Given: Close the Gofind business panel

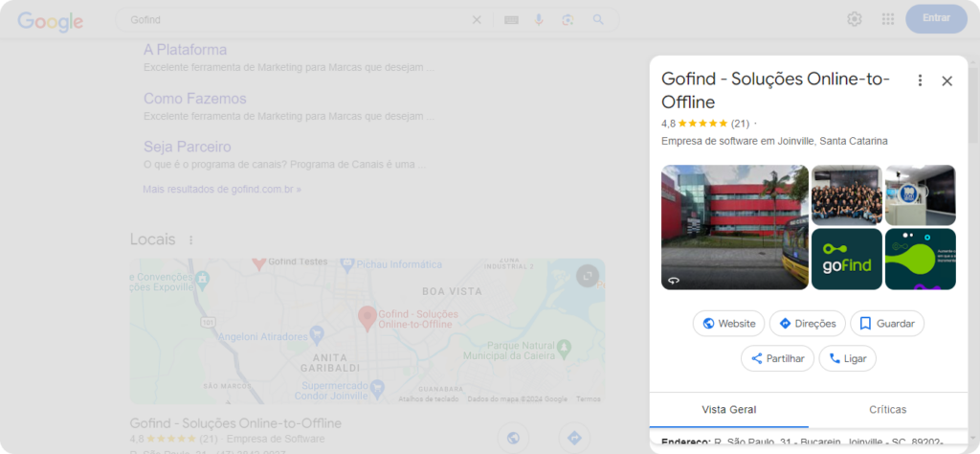Looking at the screenshot, I should (947, 80).
